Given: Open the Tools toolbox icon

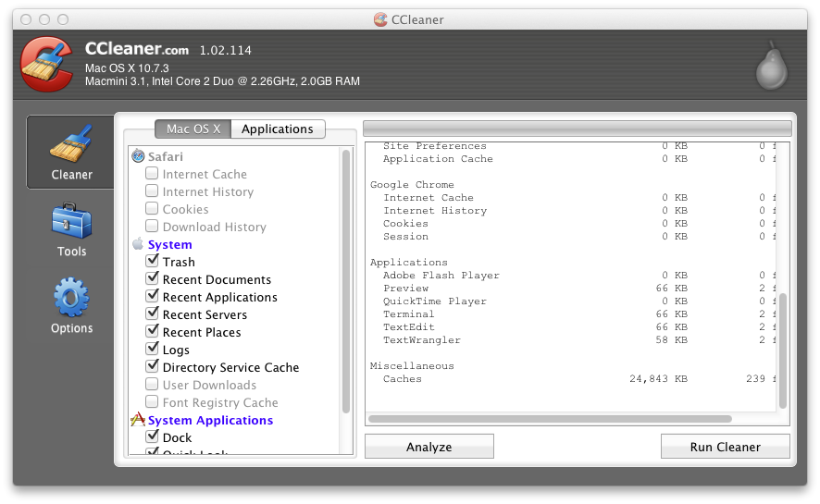Looking at the screenshot, I should (x=71, y=220).
